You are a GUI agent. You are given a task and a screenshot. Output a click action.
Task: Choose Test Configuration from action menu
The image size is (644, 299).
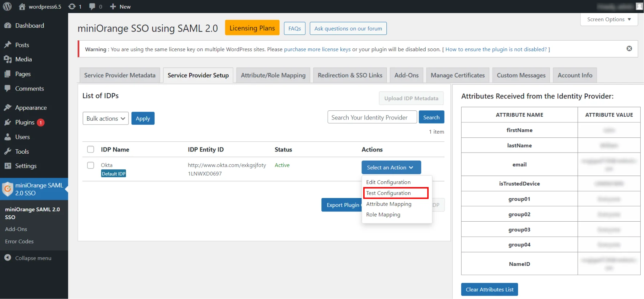tap(388, 193)
